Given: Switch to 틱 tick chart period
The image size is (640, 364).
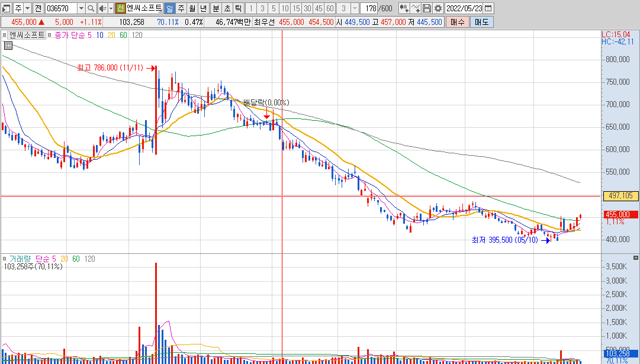Looking at the screenshot, I should [x=239, y=8].
